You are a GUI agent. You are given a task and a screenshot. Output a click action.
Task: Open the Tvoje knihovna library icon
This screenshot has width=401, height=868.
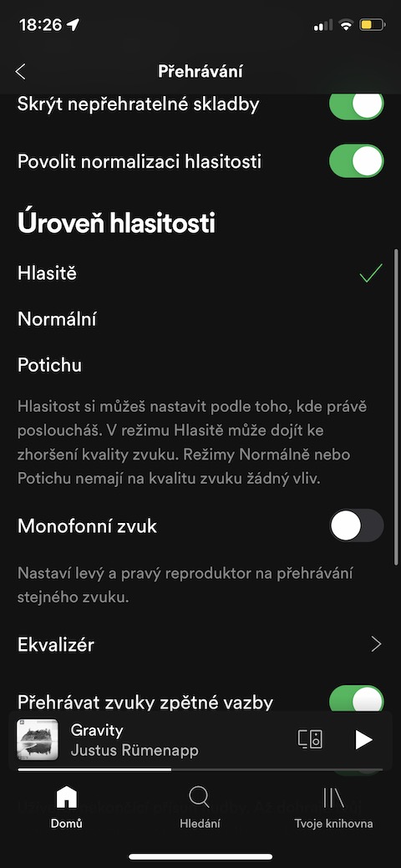point(333,798)
